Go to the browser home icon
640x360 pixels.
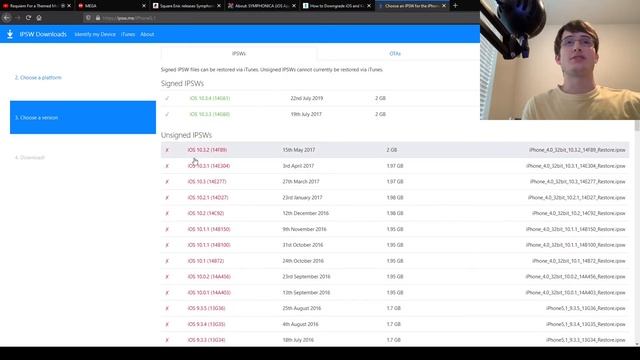click(39, 18)
